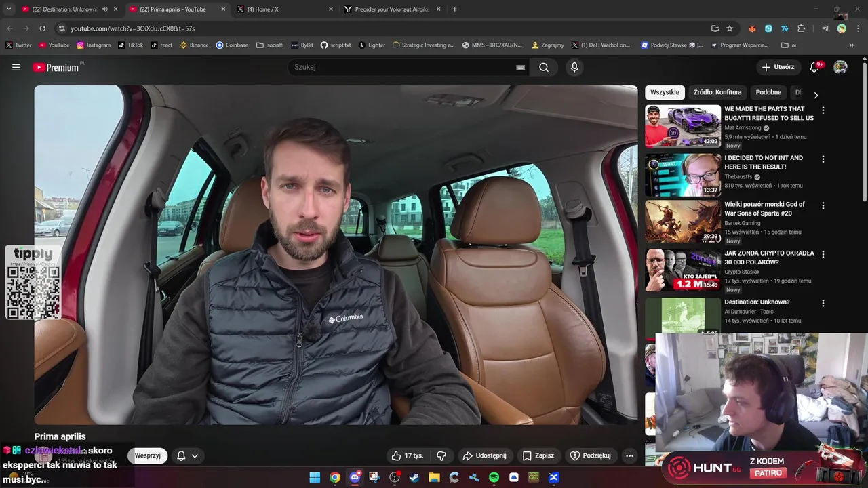Image resolution: width=868 pixels, height=488 pixels.
Task: Click the main video player to pause
Action: coord(336,255)
